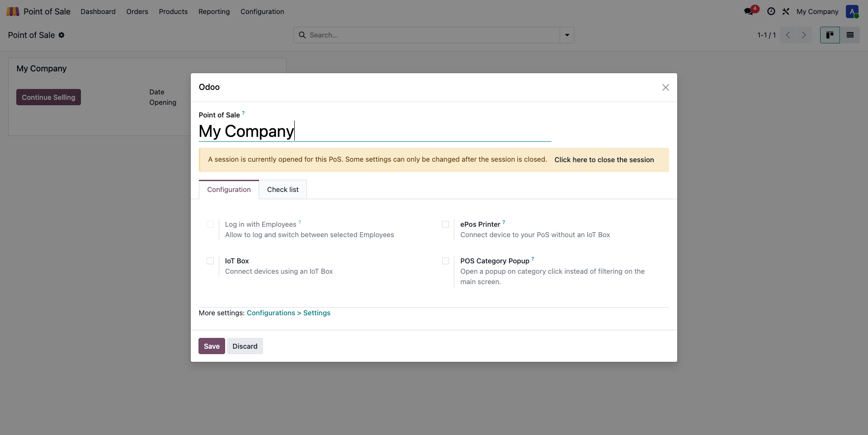868x435 pixels.
Task: Close the Odoo dialog
Action: 665,87
